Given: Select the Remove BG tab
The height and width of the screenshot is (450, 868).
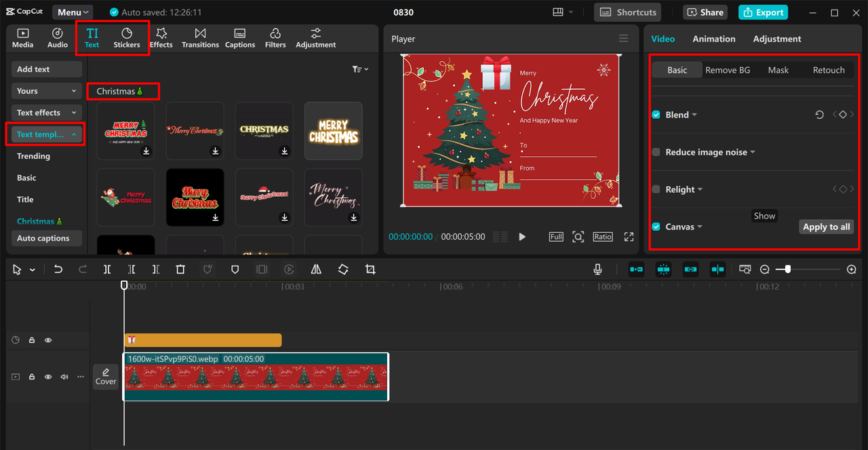Looking at the screenshot, I should pos(728,70).
